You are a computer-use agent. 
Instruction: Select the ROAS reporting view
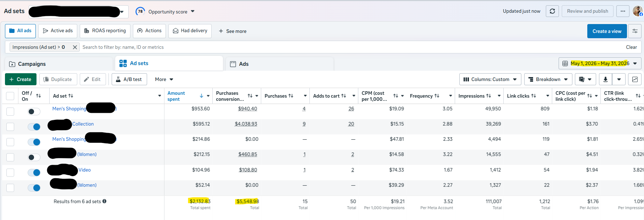click(x=105, y=31)
